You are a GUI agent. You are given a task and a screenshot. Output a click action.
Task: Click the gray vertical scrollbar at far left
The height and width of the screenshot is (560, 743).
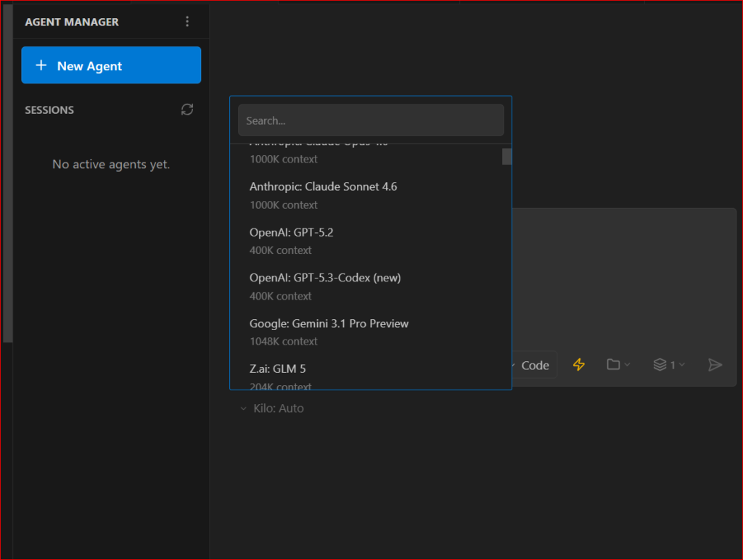7,174
